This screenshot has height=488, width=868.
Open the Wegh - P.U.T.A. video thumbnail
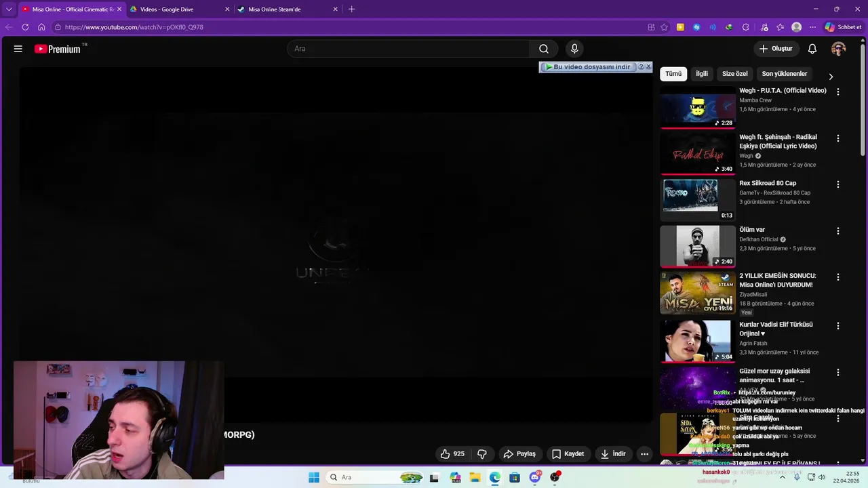(698, 106)
